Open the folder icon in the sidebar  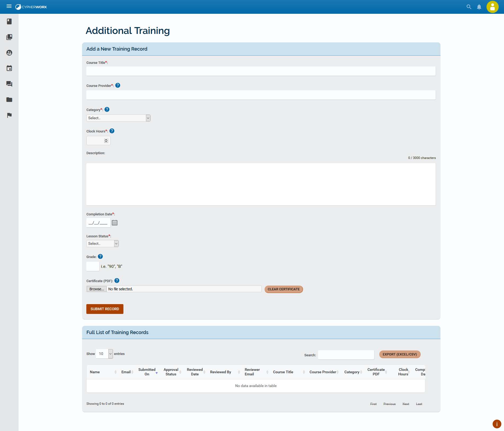(x=9, y=100)
